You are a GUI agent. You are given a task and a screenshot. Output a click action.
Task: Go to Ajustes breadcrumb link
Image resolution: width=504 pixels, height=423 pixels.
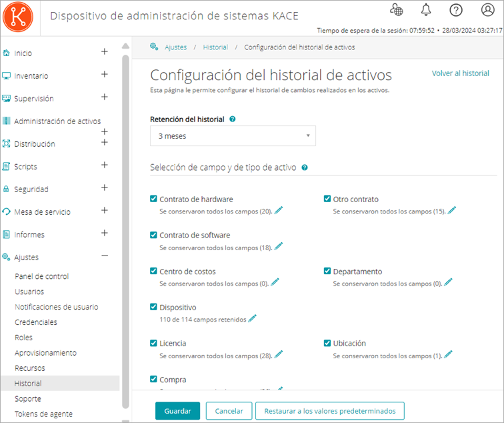[x=175, y=47]
